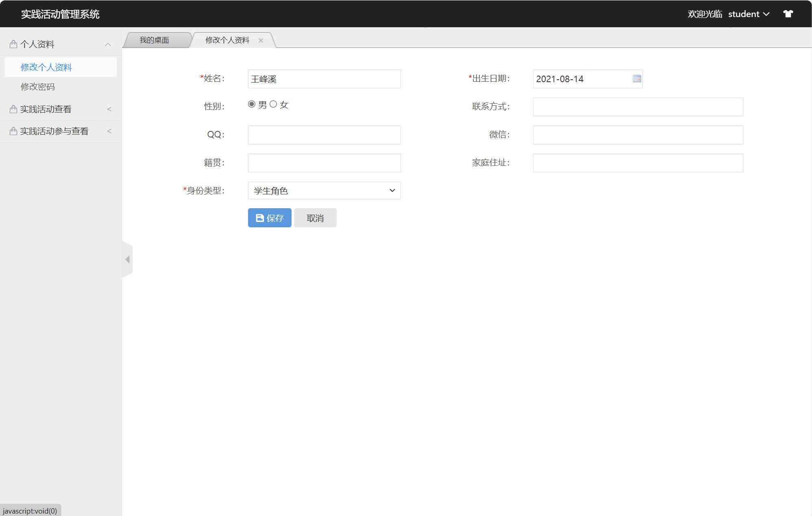Click the shirt icon in the top bar
The image size is (812, 516).
point(788,13)
